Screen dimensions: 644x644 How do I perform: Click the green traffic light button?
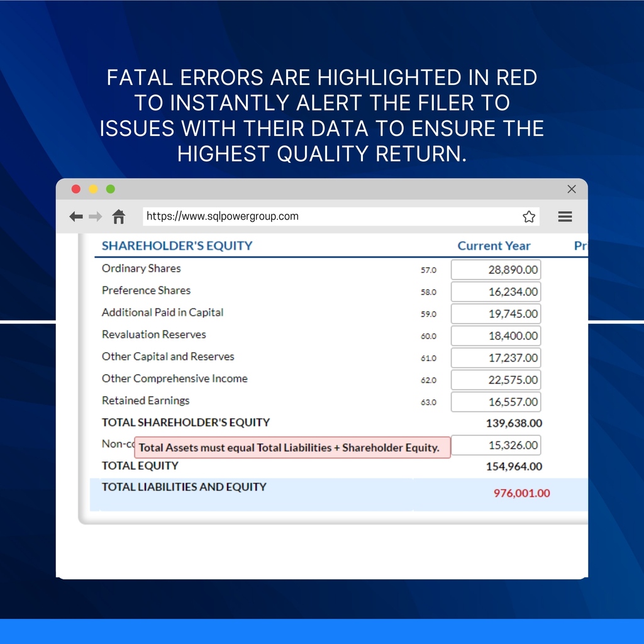pyautogui.click(x=111, y=189)
